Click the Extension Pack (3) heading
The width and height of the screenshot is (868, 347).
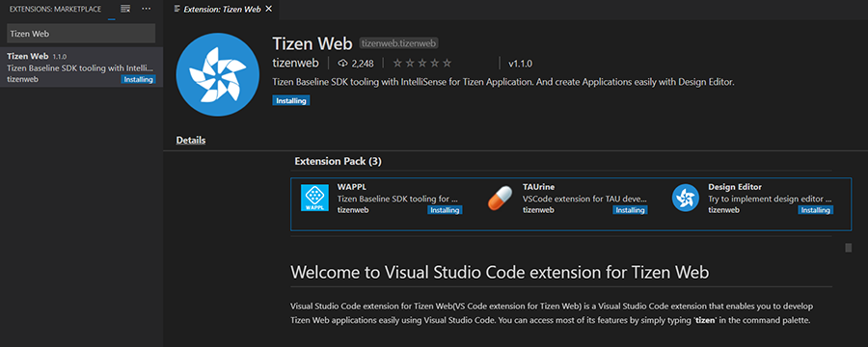click(x=338, y=162)
